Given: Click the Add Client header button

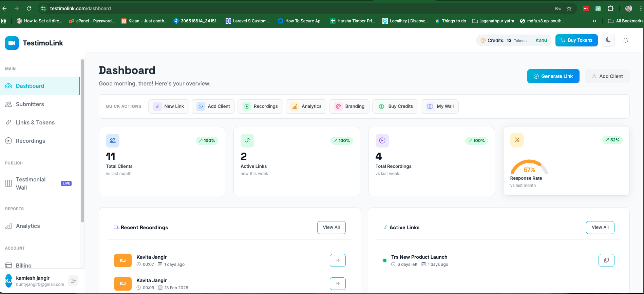Looking at the screenshot, I should coord(607,76).
